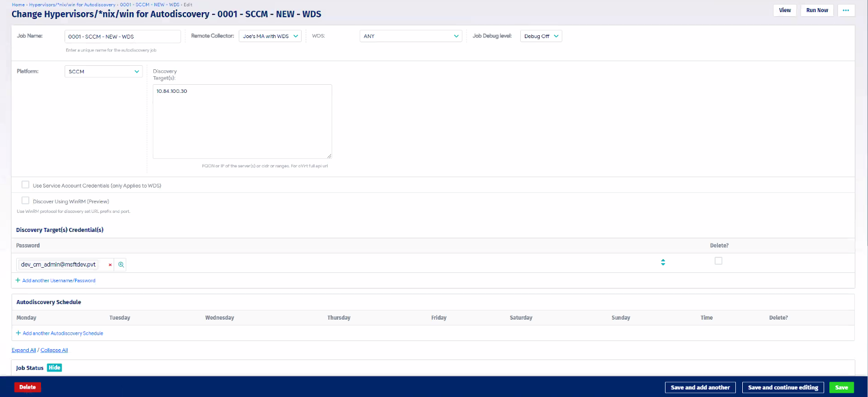This screenshot has height=397, width=868.
Task: Check the Delete checkbox for the credential
Action: coord(718,261)
